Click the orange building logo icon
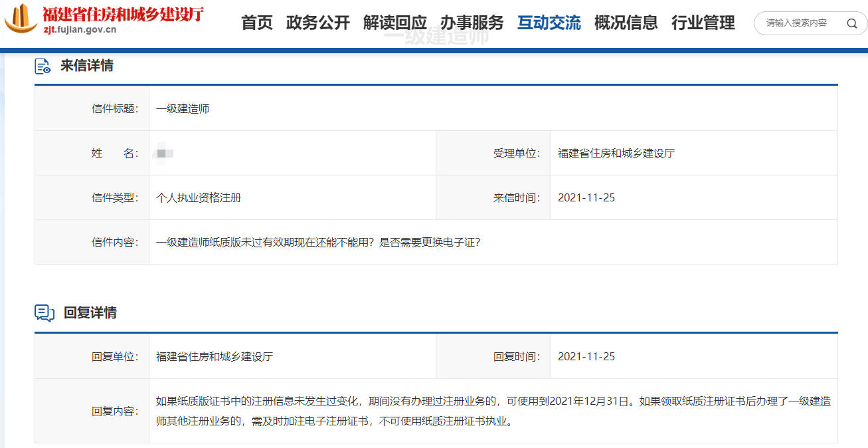The width and height of the screenshot is (868, 448). click(21, 19)
